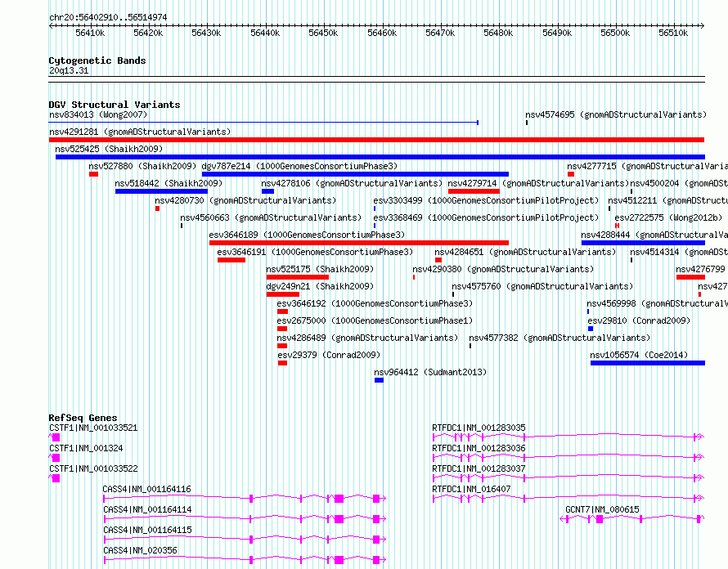This screenshot has width=728, height=569.
Task: Open the nsv518442 (Shaikh2009) blue bar
Action: coord(161,191)
